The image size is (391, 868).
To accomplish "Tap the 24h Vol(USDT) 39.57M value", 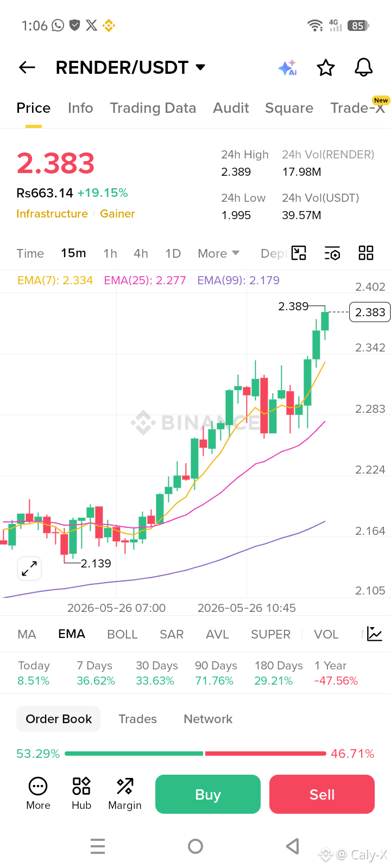I will coord(301,215).
